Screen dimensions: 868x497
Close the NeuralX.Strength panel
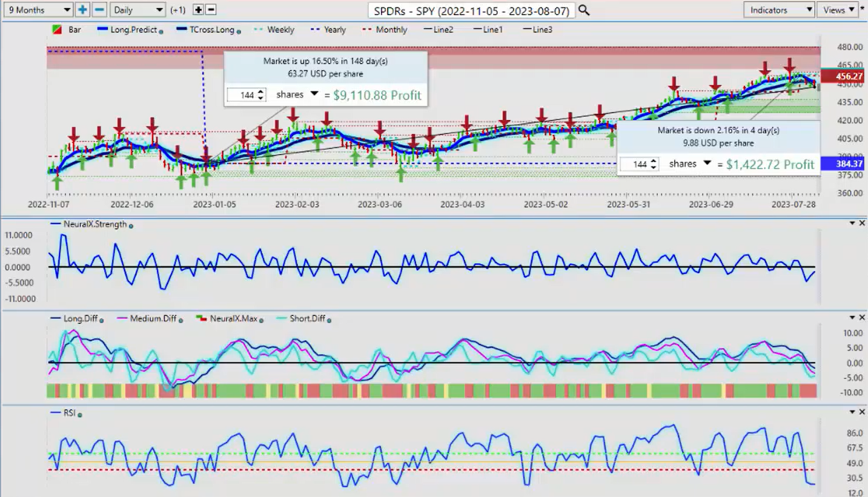(862, 223)
